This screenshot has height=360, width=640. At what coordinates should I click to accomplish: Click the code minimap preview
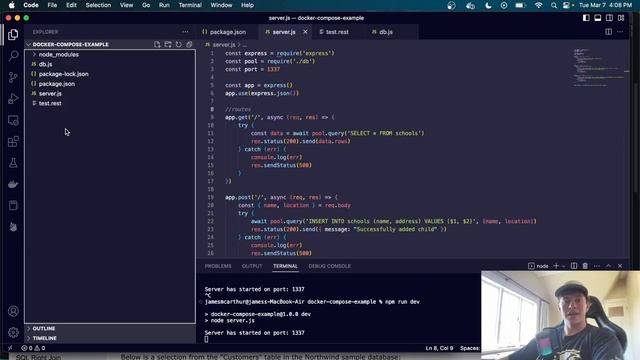tap(598, 67)
